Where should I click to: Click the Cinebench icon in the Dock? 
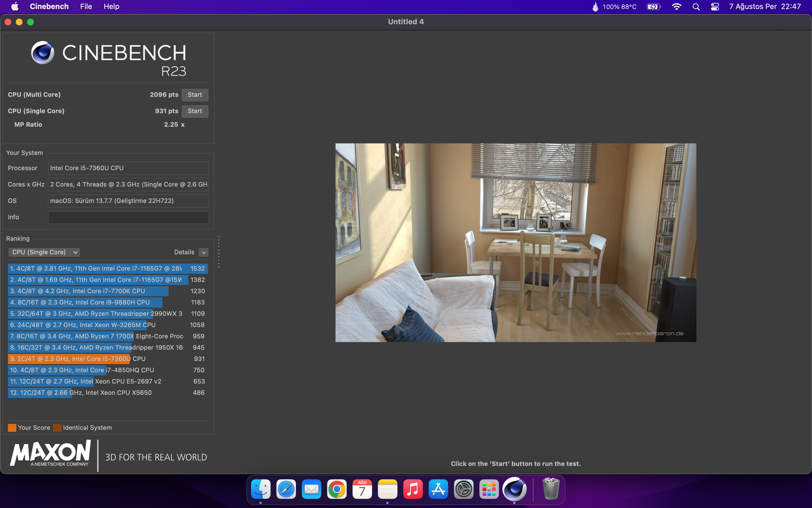[514, 489]
